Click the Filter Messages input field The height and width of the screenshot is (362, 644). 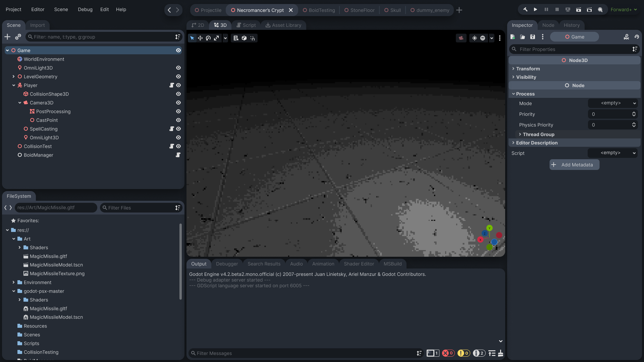tap(302, 353)
